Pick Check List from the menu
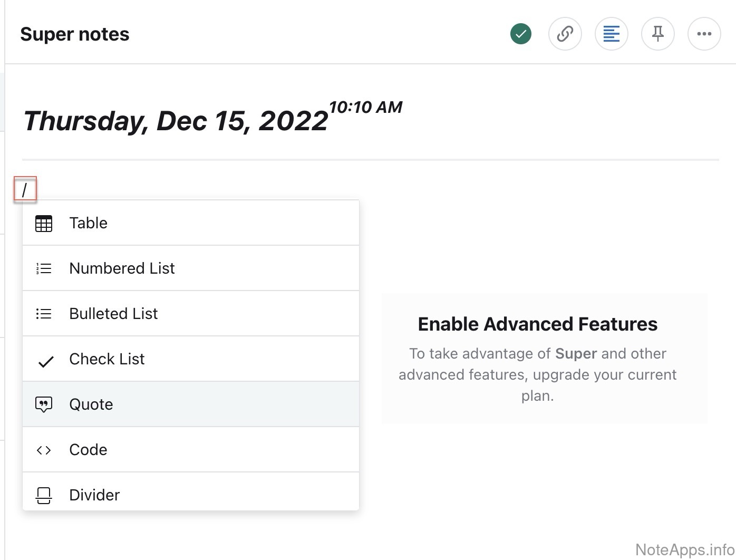 (106, 359)
